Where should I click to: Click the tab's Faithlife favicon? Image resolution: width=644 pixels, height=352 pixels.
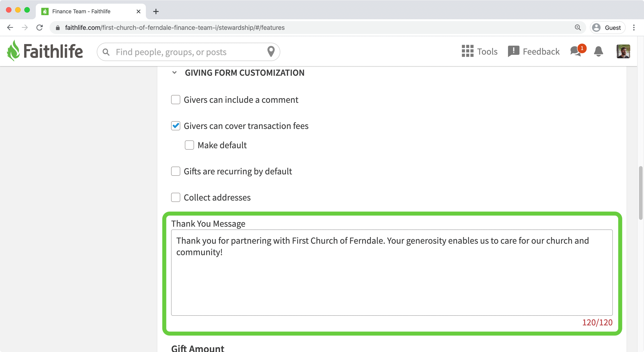point(45,11)
